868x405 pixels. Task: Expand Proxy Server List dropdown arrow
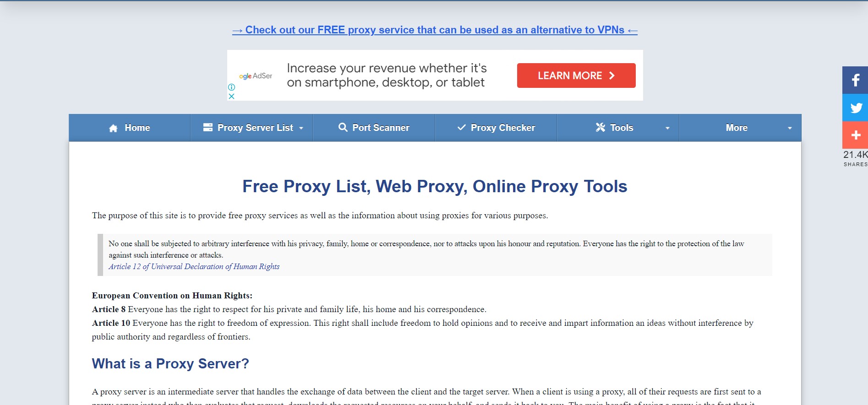coord(301,128)
